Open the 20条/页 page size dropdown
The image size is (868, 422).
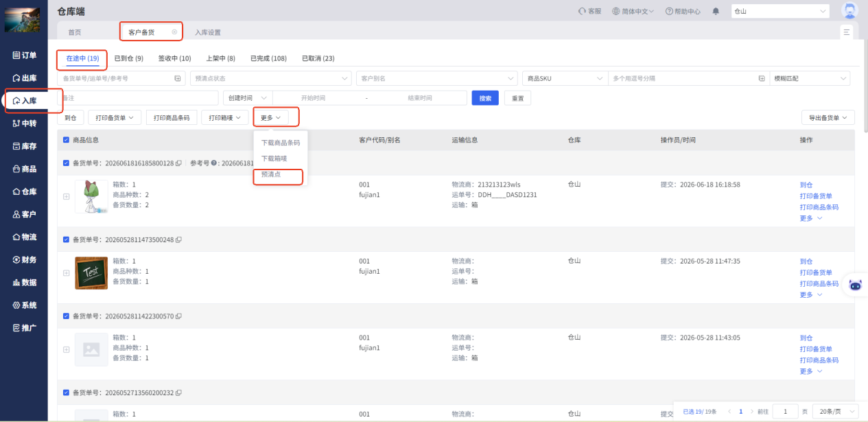pyautogui.click(x=834, y=411)
